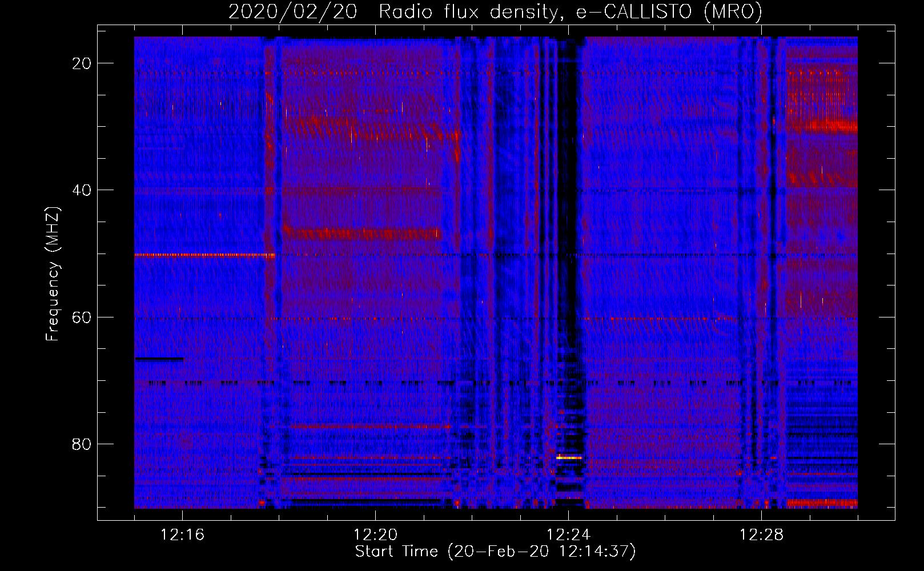Click the orange interference line at 50 MHz
The image size is (924, 571).
click(205, 255)
